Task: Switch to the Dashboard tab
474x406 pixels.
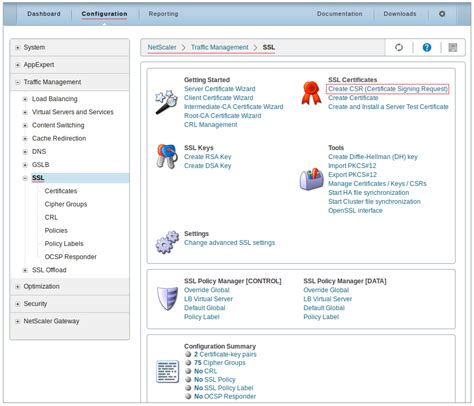Action: [44, 14]
